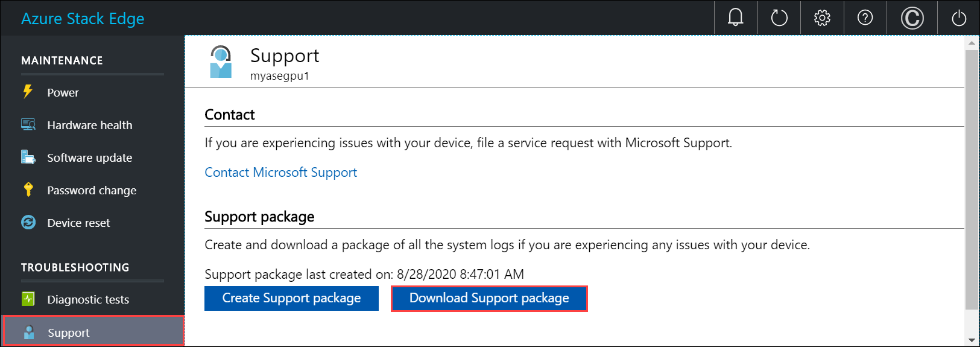Select Support in the sidebar
Viewport: 980px width, 347px height.
click(x=93, y=331)
